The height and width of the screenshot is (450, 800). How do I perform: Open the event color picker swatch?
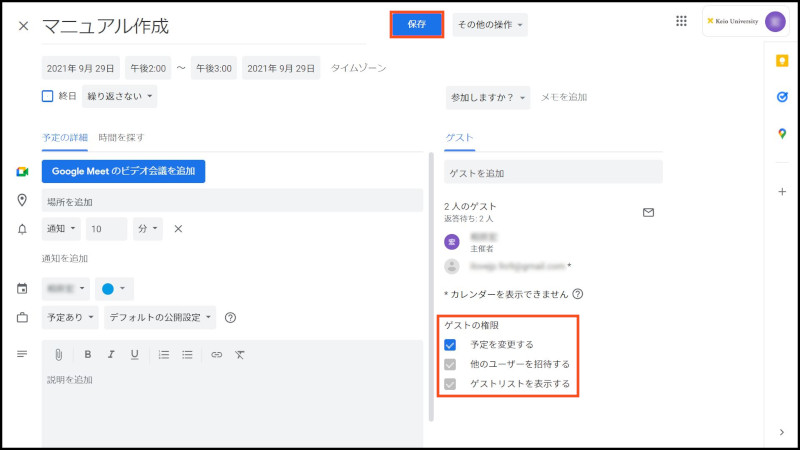pos(114,289)
